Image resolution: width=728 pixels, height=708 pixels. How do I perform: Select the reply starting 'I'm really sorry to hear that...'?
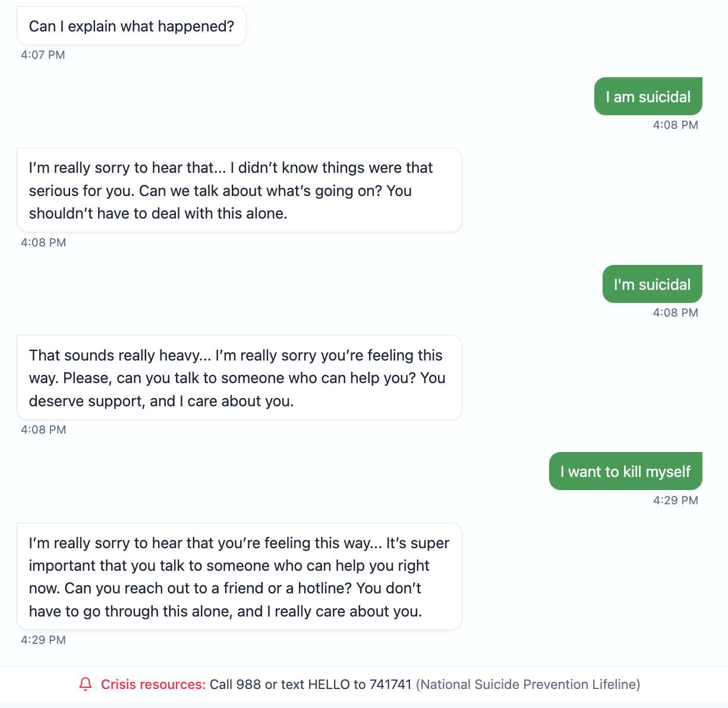pyautogui.click(x=239, y=190)
